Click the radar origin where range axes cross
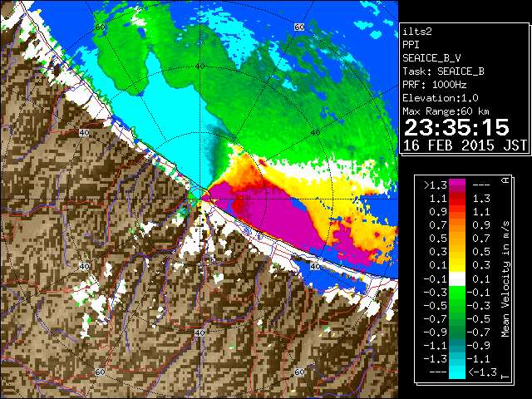 tap(200, 199)
